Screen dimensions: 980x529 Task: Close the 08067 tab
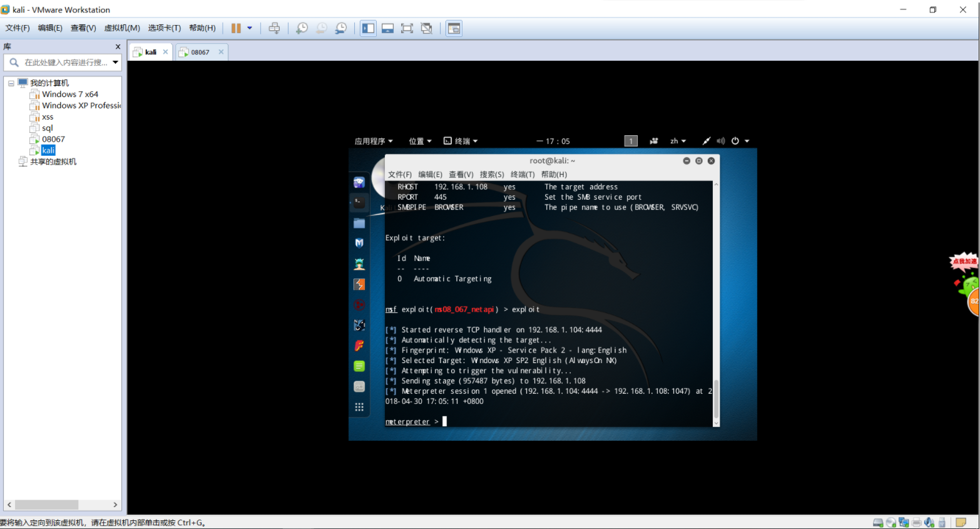tap(221, 52)
